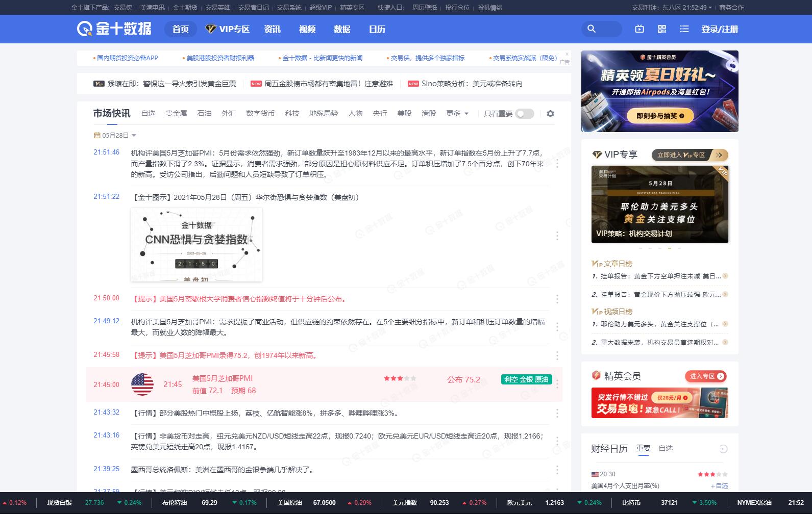Expand the trading clock timezone dropdown
This screenshot has height=514, width=812.
tap(710, 8)
